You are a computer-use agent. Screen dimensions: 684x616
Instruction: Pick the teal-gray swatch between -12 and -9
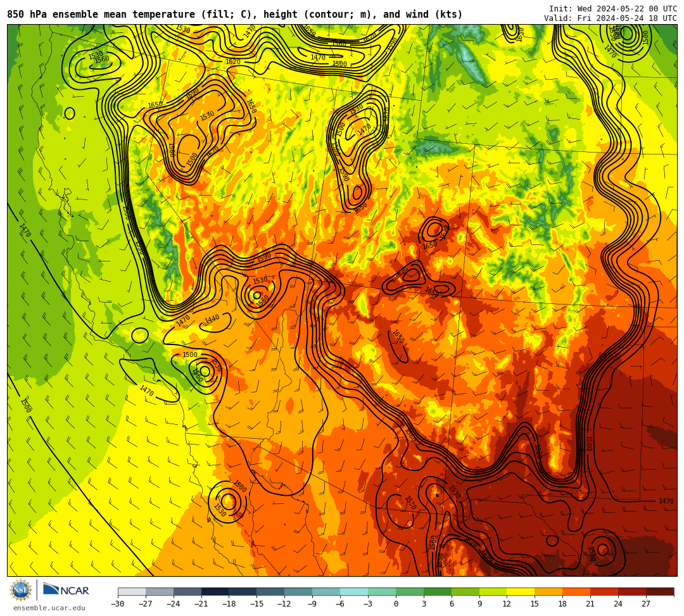299,591
